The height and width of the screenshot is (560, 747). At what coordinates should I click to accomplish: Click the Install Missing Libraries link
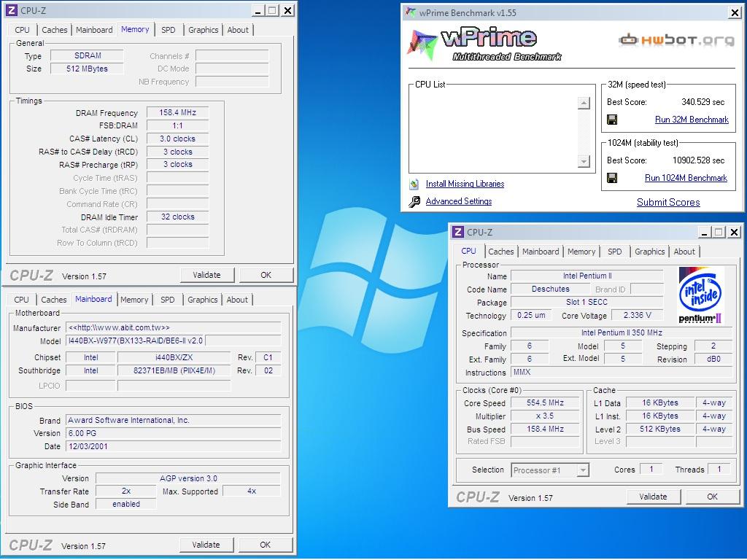coord(465,184)
